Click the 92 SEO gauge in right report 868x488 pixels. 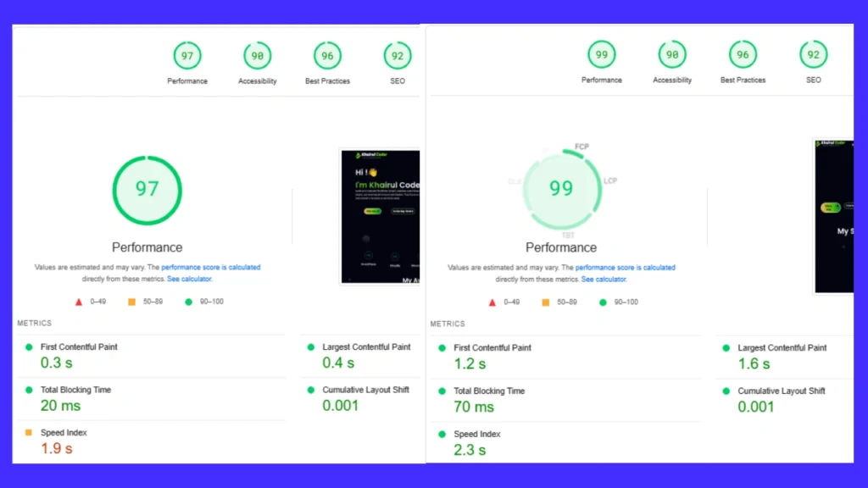click(x=813, y=55)
